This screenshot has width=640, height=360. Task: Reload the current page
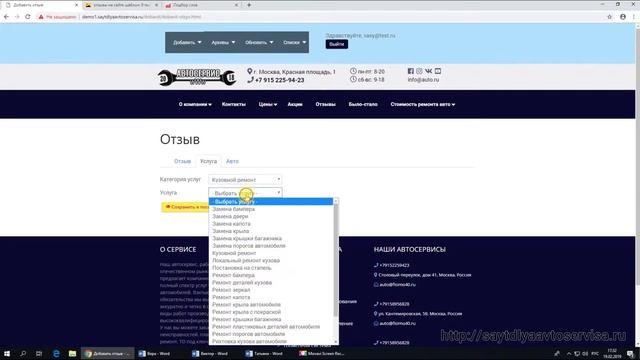point(28,17)
